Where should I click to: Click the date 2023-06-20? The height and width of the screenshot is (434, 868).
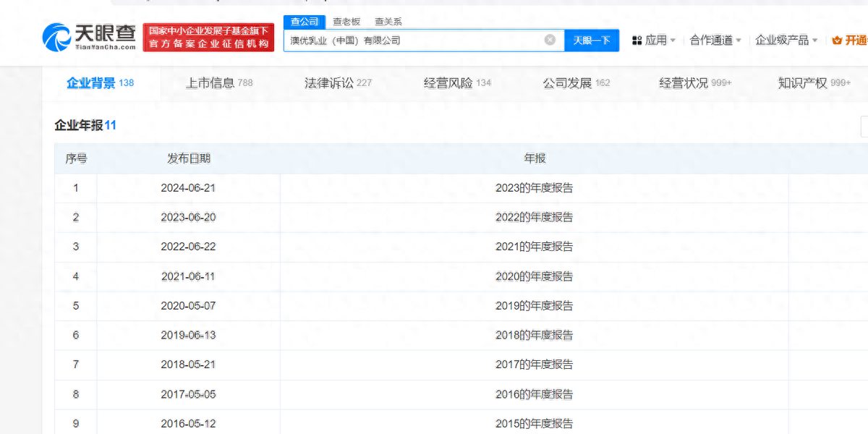click(x=188, y=217)
